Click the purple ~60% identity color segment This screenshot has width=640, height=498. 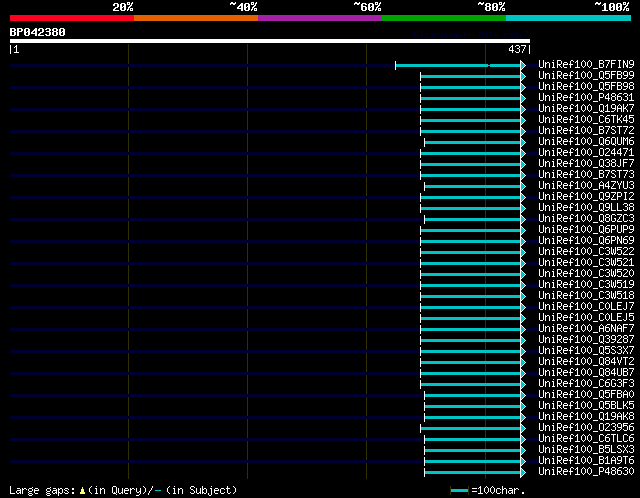coord(320,18)
